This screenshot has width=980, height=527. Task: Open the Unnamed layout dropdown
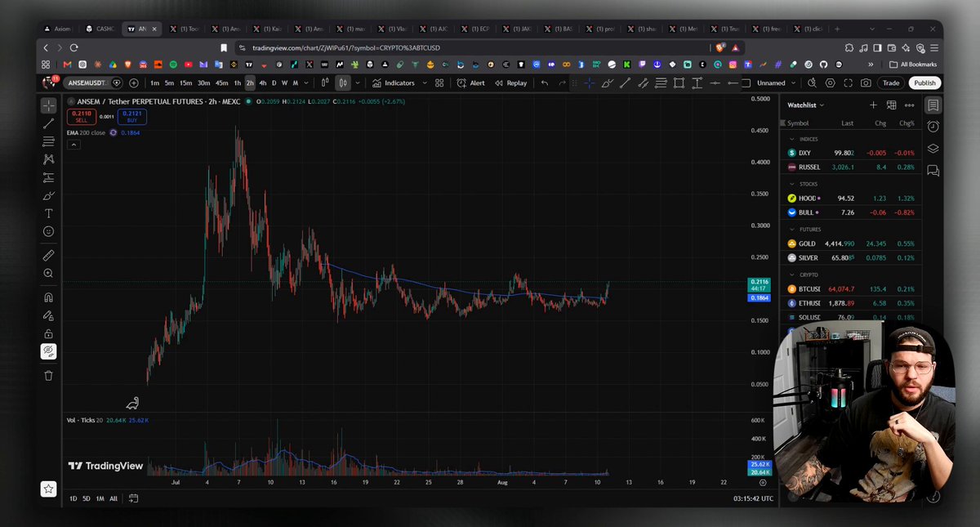pyautogui.click(x=776, y=83)
